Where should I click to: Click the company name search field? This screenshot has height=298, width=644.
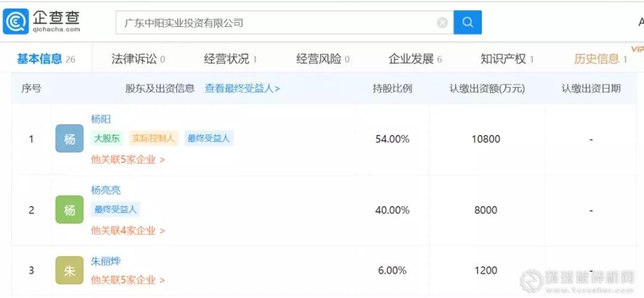(x=277, y=23)
